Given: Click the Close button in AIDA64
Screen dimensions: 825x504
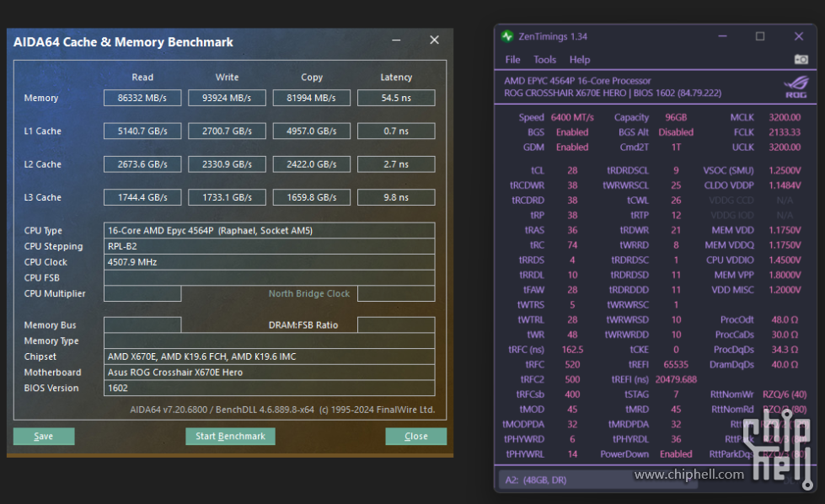Looking at the screenshot, I should pos(415,436).
